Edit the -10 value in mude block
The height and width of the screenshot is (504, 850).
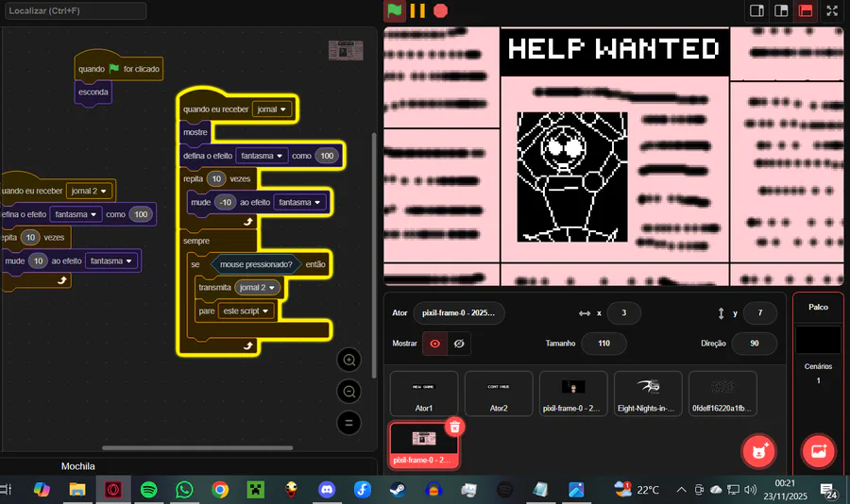pyautogui.click(x=226, y=202)
